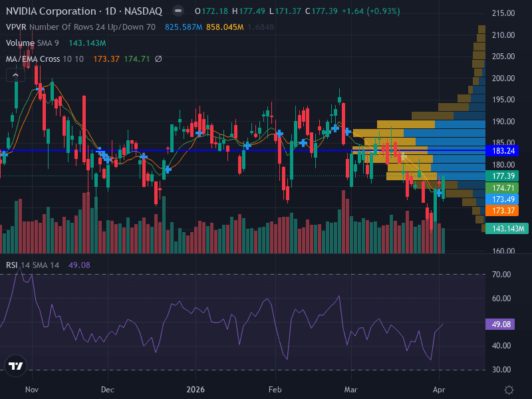Viewport: 532px width, 399px height.
Task: Click the 49.08 RSI value label
Action: coord(501,324)
